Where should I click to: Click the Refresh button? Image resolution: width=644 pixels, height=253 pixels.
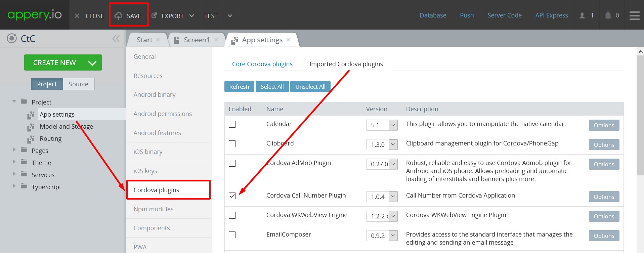(239, 86)
